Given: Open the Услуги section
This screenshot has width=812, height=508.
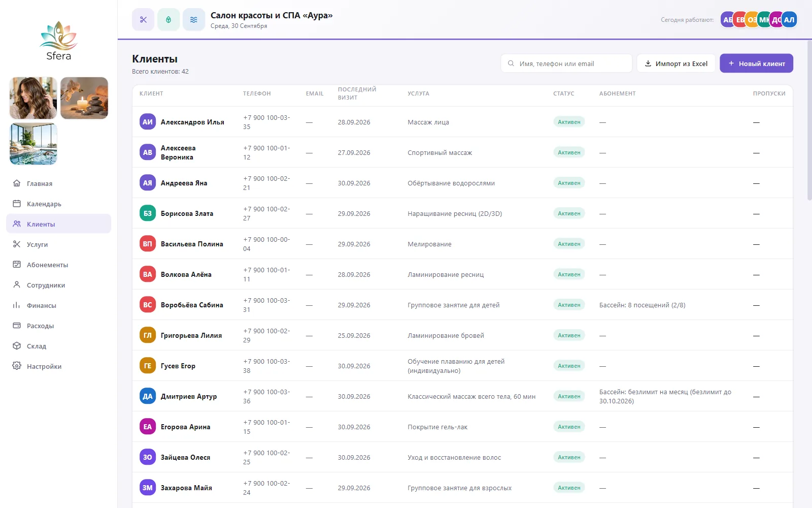Looking at the screenshot, I should (58, 244).
